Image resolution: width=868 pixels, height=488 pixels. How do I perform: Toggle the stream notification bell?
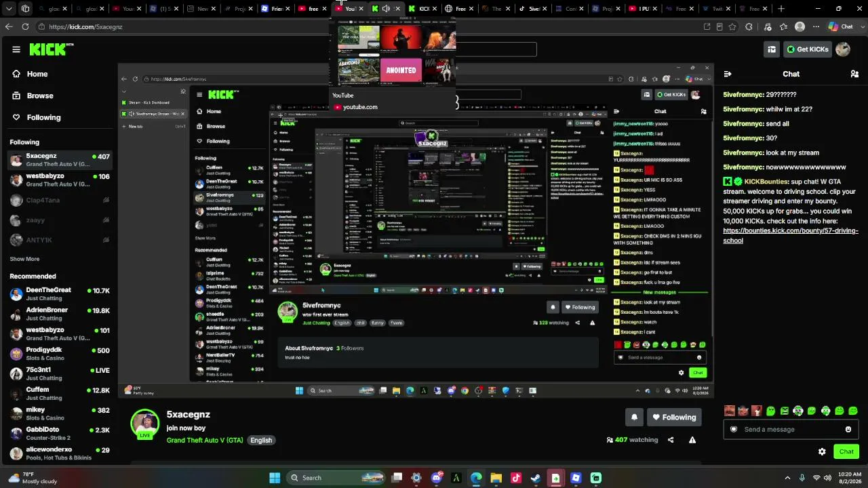pyautogui.click(x=634, y=418)
